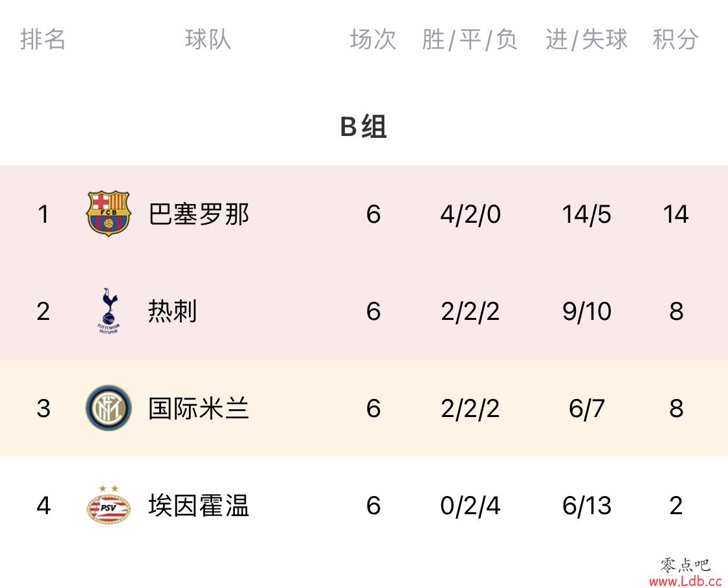Open the 巴塞罗那 team name

(199, 214)
